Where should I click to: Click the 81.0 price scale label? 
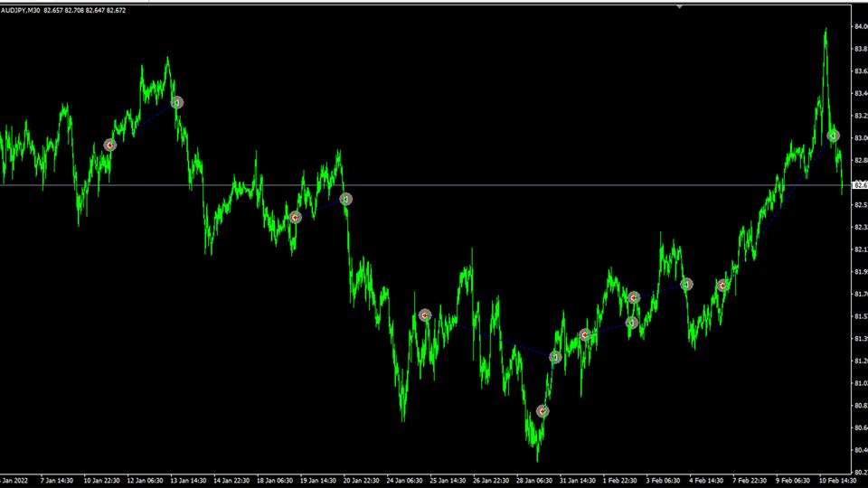pyautogui.click(x=861, y=383)
